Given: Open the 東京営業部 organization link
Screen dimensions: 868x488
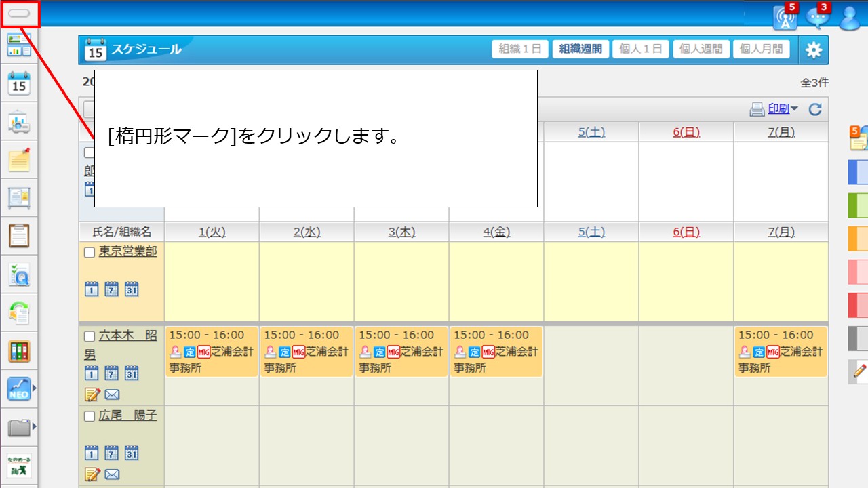Looking at the screenshot, I should [x=127, y=251].
